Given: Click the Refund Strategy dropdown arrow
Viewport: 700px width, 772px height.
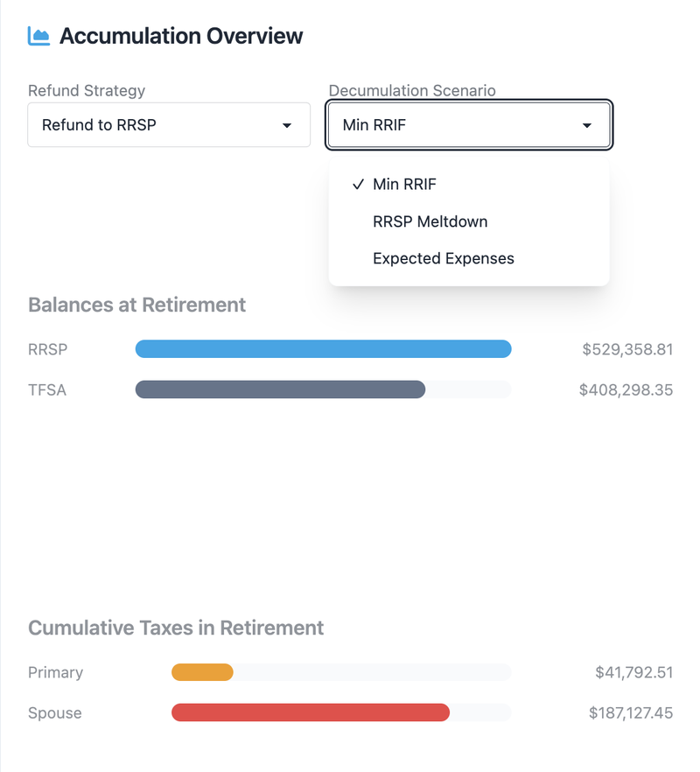Looking at the screenshot, I should coord(286,125).
